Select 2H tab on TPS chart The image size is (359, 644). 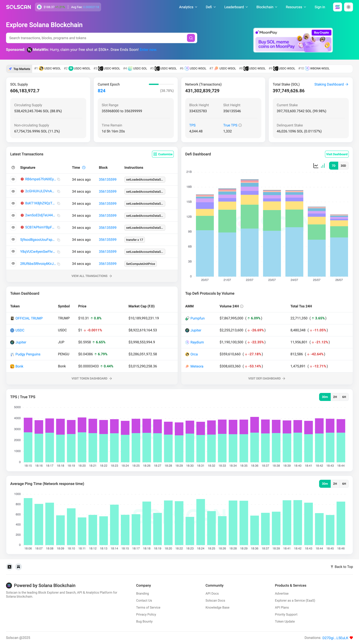tap(335, 397)
